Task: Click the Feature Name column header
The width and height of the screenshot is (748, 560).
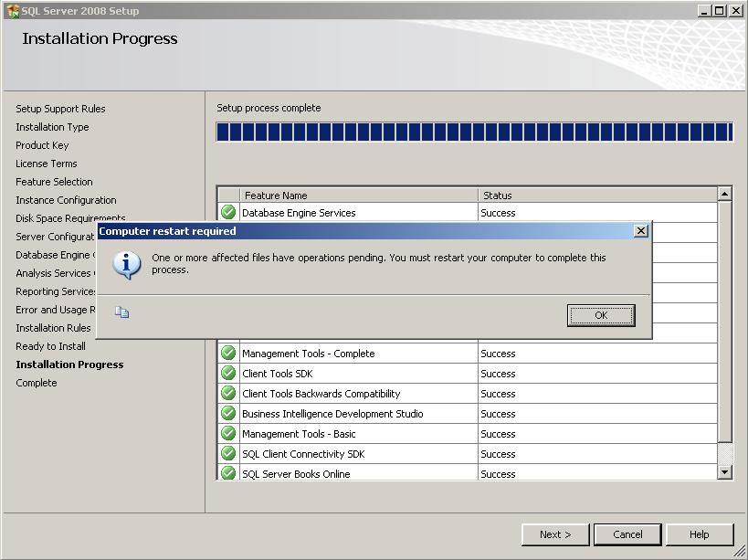Action: click(359, 195)
